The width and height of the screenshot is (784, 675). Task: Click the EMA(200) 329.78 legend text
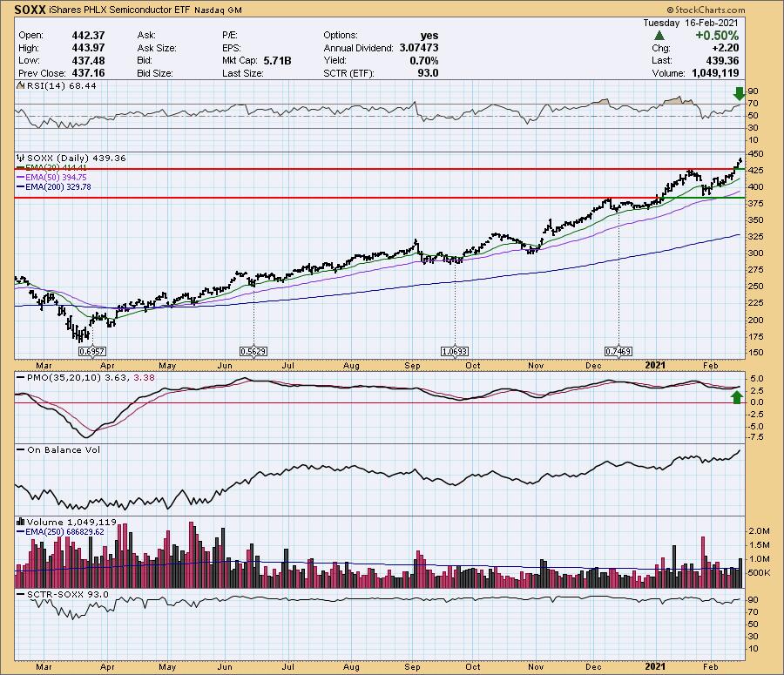point(58,187)
